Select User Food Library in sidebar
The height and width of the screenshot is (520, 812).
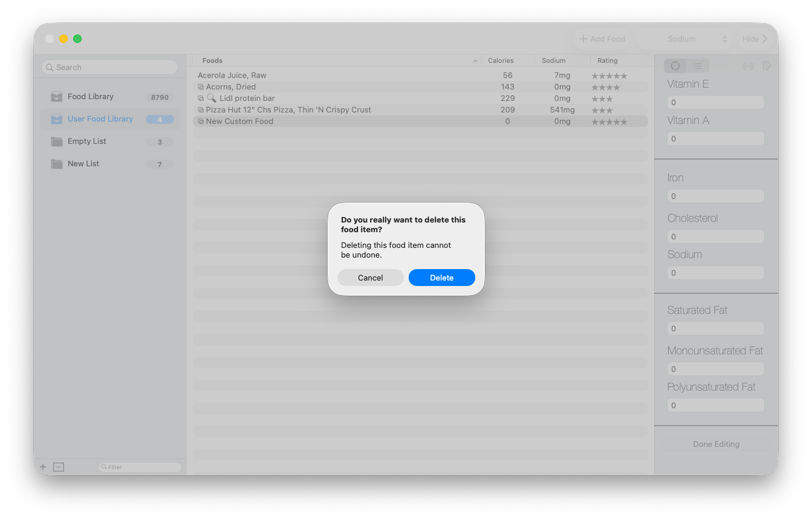[110, 119]
